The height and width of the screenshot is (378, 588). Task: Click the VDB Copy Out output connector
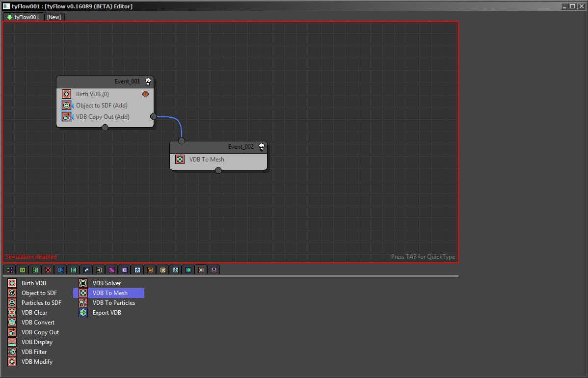point(154,116)
